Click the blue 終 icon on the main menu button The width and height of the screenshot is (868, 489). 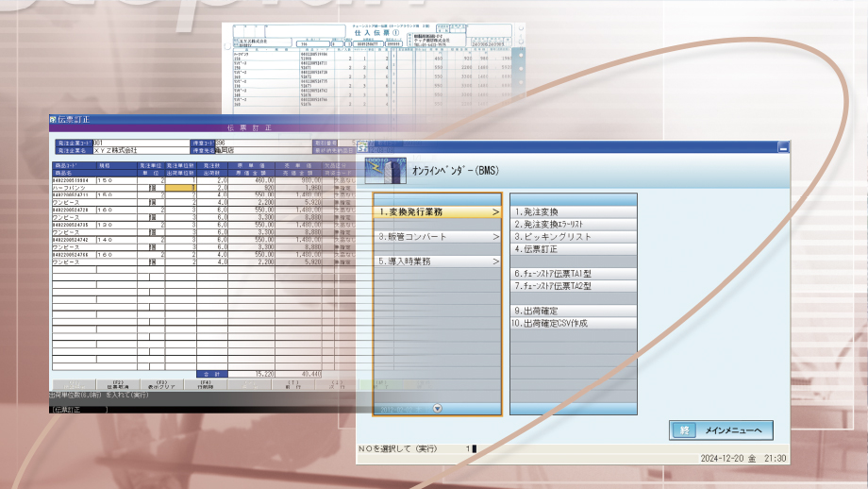[685, 430]
